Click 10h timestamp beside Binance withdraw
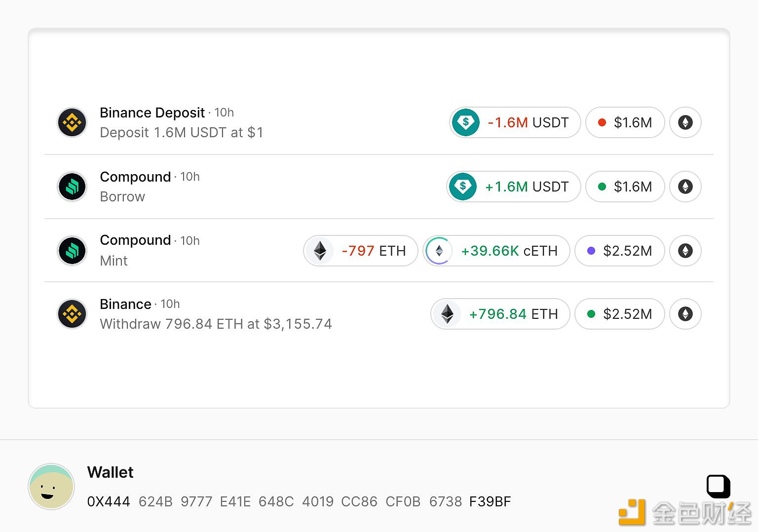758x532 pixels. [170, 304]
